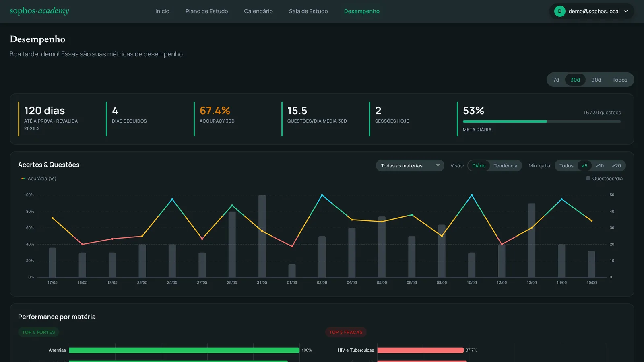Click the 13/06 questions bar
The image size is (644, 362).
(532, 240)
